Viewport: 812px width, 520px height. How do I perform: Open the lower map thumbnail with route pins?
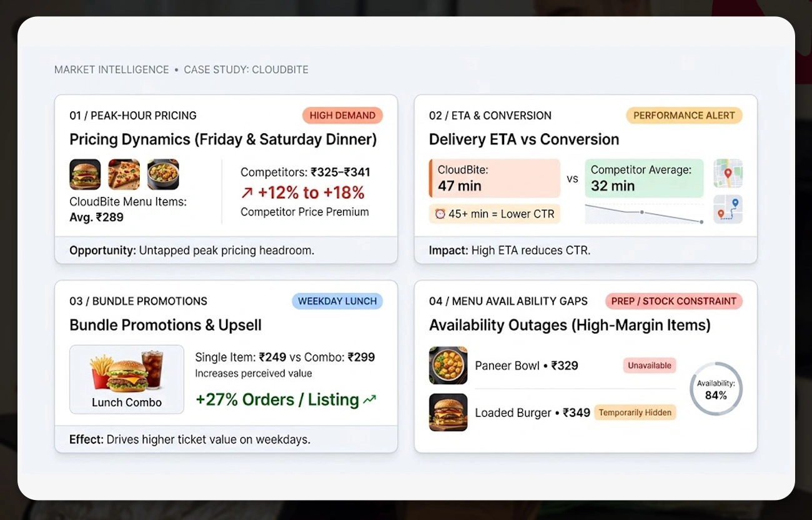tap(728, 209)
